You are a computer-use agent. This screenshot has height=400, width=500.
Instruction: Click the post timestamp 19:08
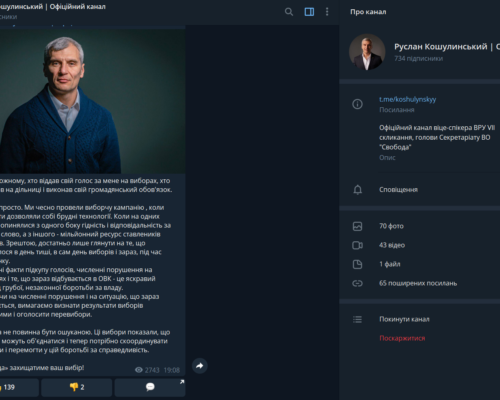[x=172, y=370]
